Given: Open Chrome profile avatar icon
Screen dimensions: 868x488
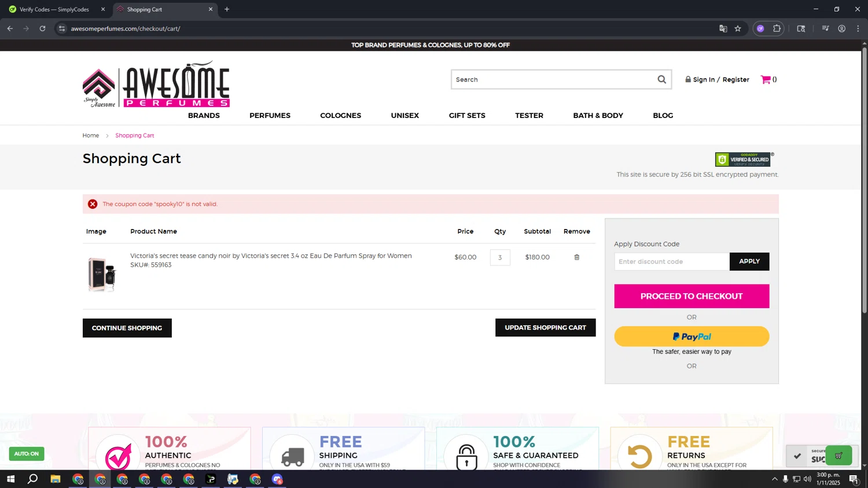Looking at the screenshot, I should tap(842, 28).
